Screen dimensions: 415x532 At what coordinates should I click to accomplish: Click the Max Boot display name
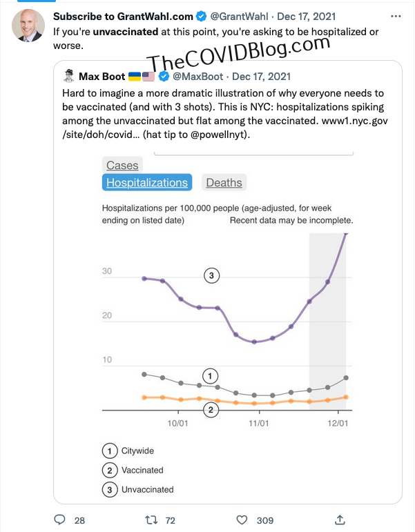(x=102, y=76)
